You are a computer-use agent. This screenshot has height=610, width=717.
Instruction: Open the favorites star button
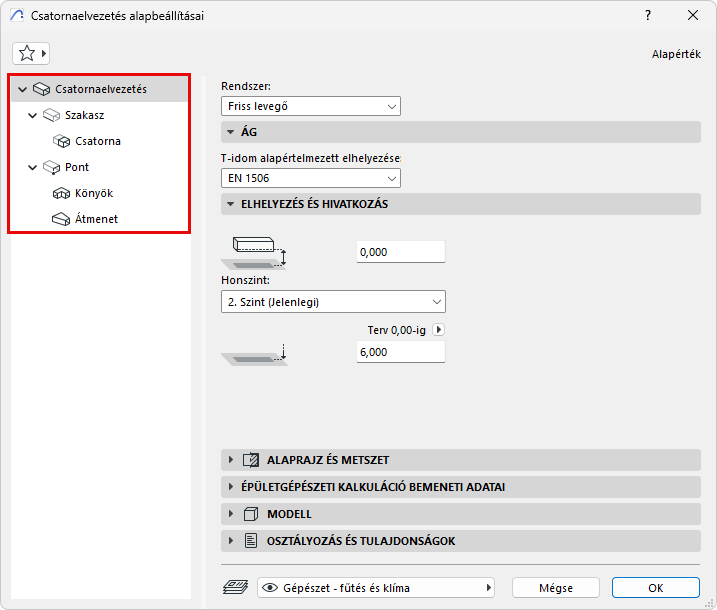coord(31,53)
